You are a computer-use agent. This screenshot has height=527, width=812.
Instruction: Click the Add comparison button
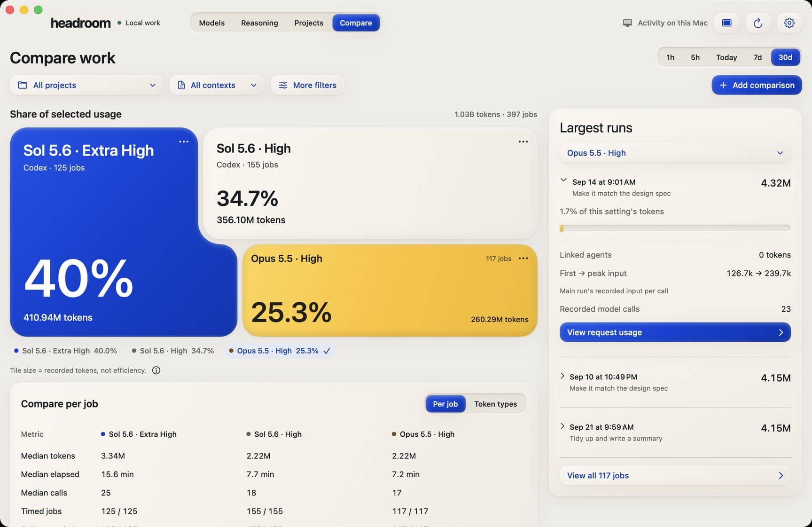757,85
